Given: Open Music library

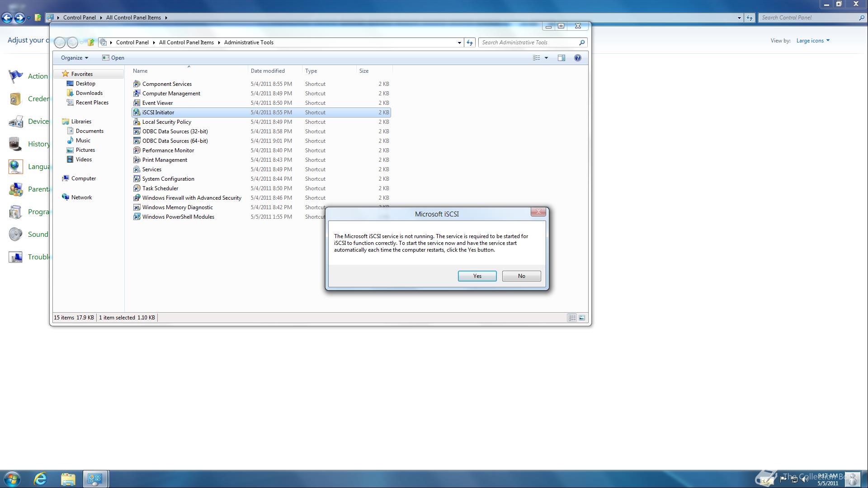Looking at the screenshot, I should (x=83, y=141).
